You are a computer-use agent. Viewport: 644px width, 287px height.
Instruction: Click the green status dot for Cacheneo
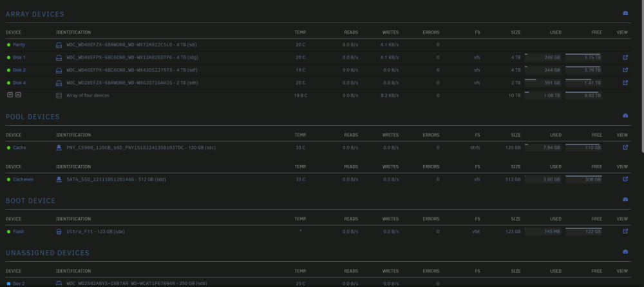8,180
